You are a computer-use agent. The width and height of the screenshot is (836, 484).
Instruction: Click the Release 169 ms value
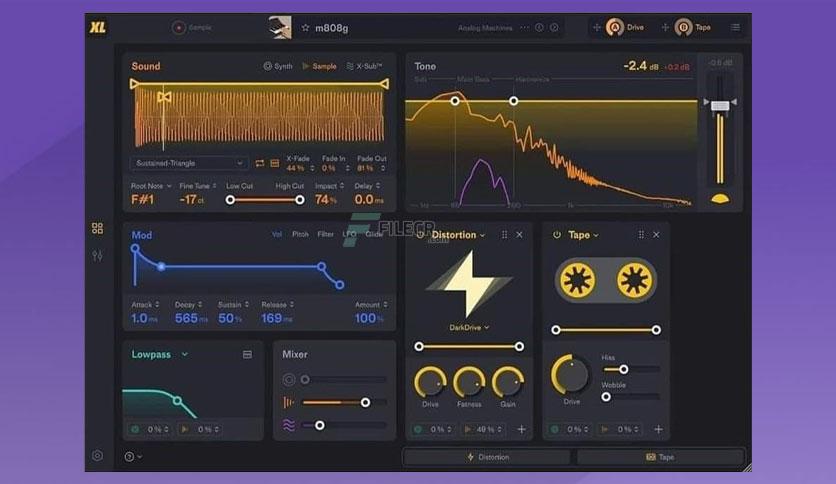click(277, 318)
